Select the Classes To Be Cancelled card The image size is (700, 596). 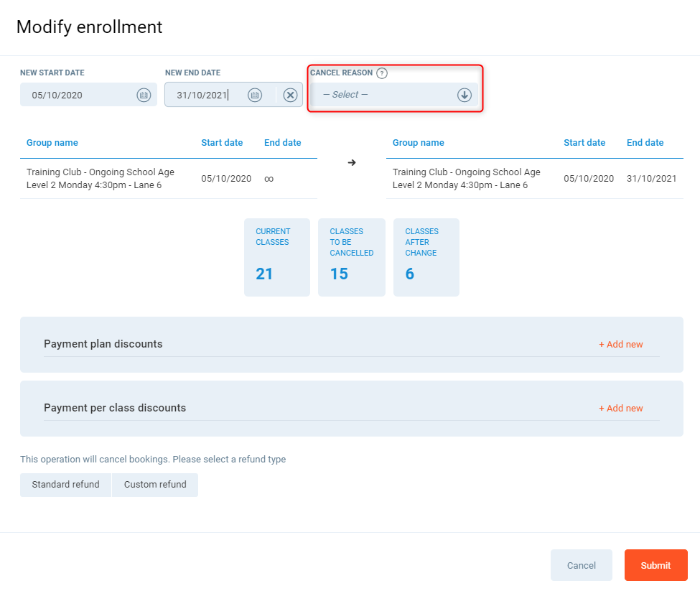[x=351, y=257]
